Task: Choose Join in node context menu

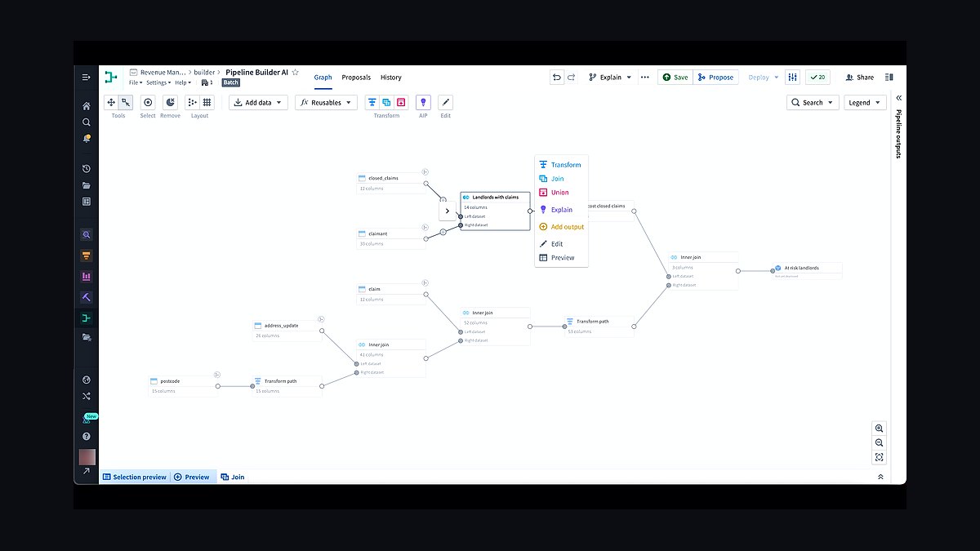Action: point(561,179)
